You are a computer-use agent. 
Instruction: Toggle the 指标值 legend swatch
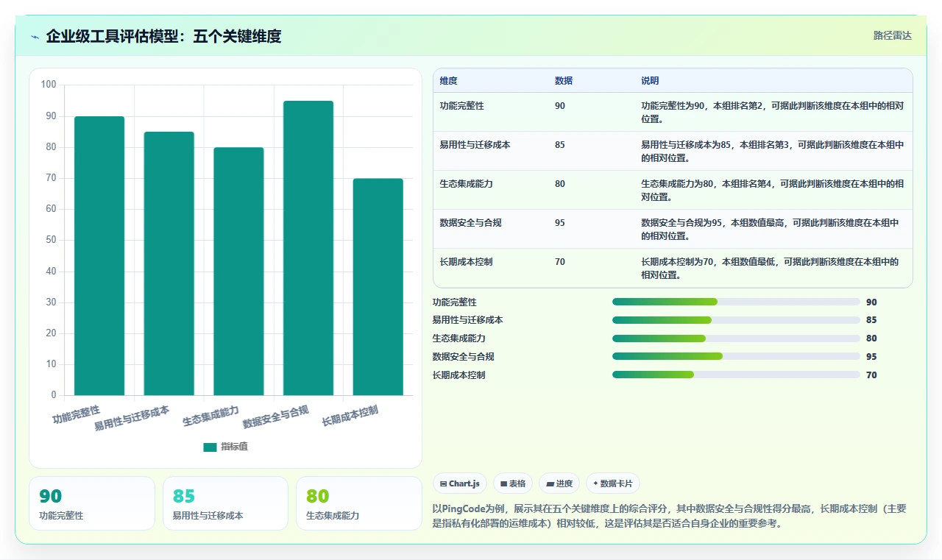pyautogui.click(x=210, y=447)
